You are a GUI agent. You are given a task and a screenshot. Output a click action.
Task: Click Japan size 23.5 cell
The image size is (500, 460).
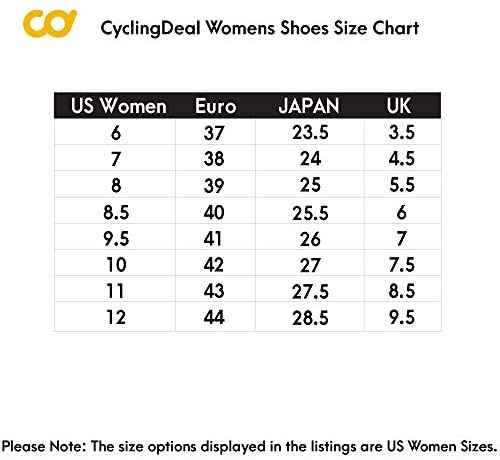pyautogui.click(x=310, y=132)
